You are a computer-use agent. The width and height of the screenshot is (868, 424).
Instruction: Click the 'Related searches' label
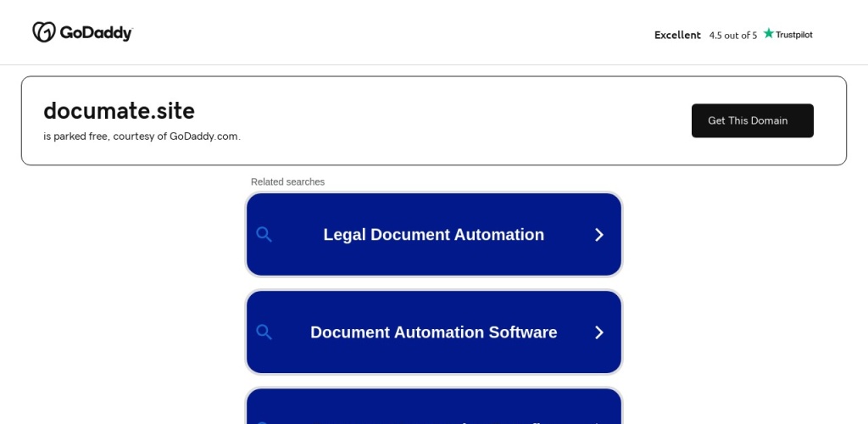tap(287, 181)
